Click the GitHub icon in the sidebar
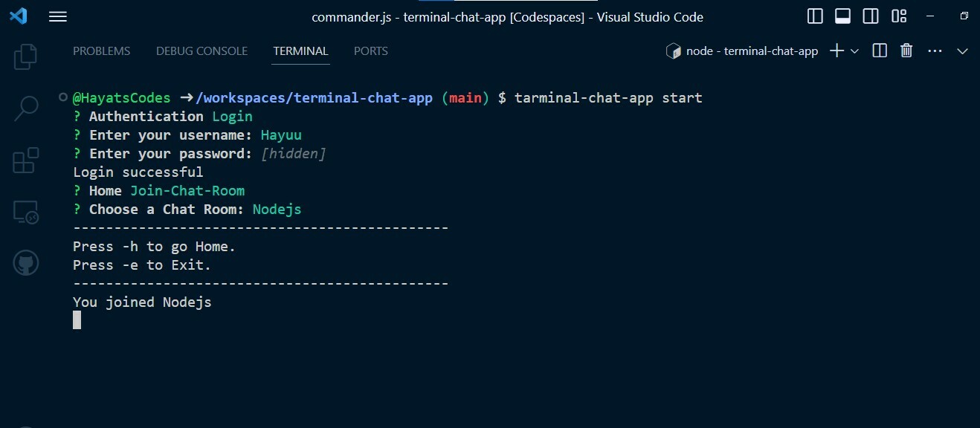This screenshot has width=980, height=428. click(x=26, y=262)
